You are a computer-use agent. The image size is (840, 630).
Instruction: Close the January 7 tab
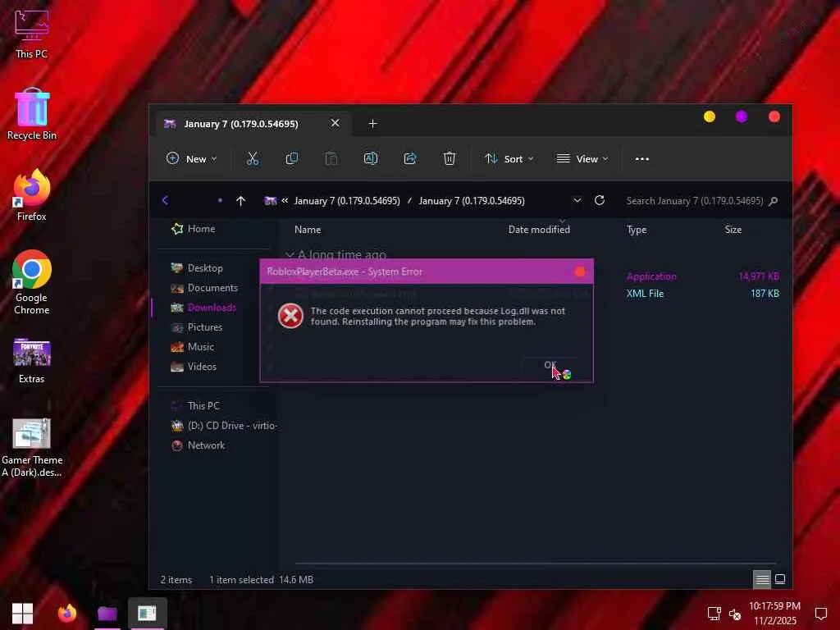tap(335, 123)
